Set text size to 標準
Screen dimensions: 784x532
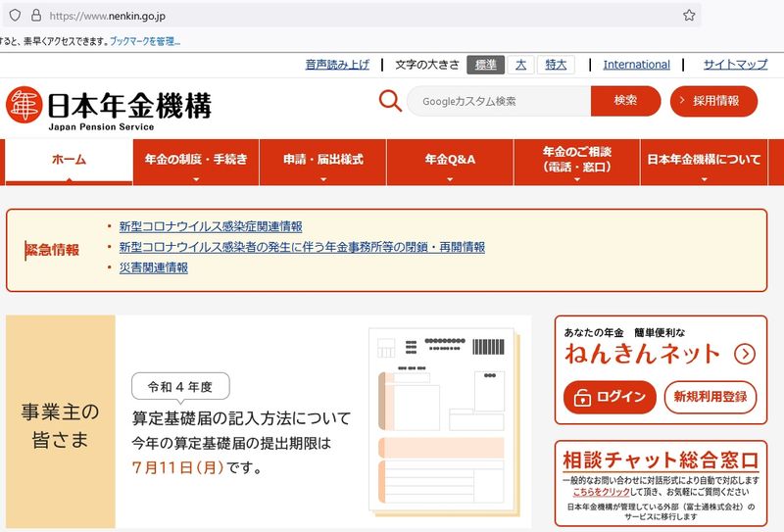tap(485, 65)
